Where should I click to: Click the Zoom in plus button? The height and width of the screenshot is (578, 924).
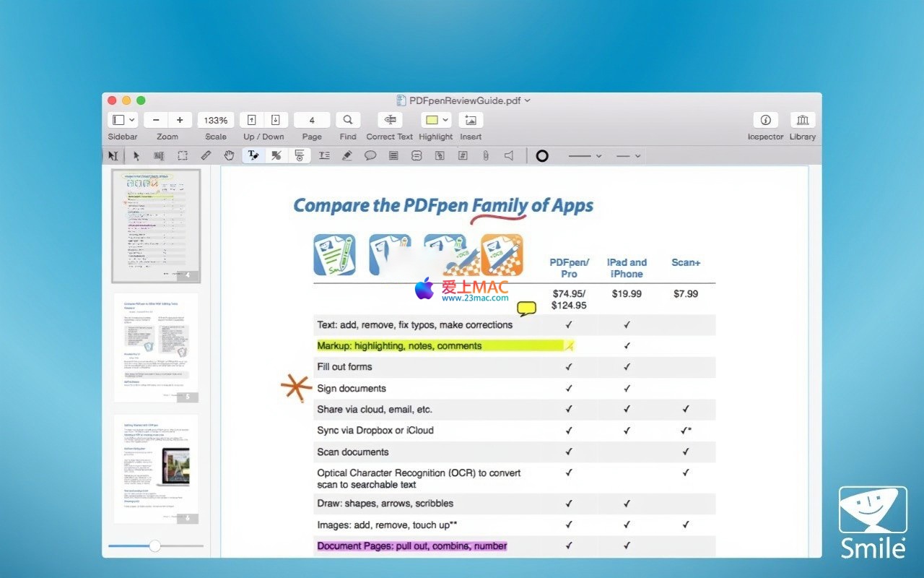[x=180, y=120]
